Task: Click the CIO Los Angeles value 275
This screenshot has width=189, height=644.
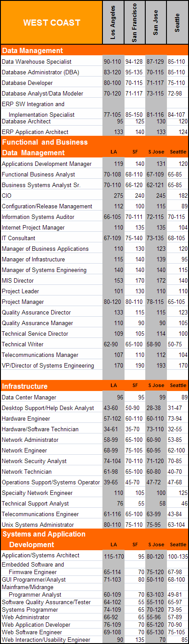Action: click(118, 195)
